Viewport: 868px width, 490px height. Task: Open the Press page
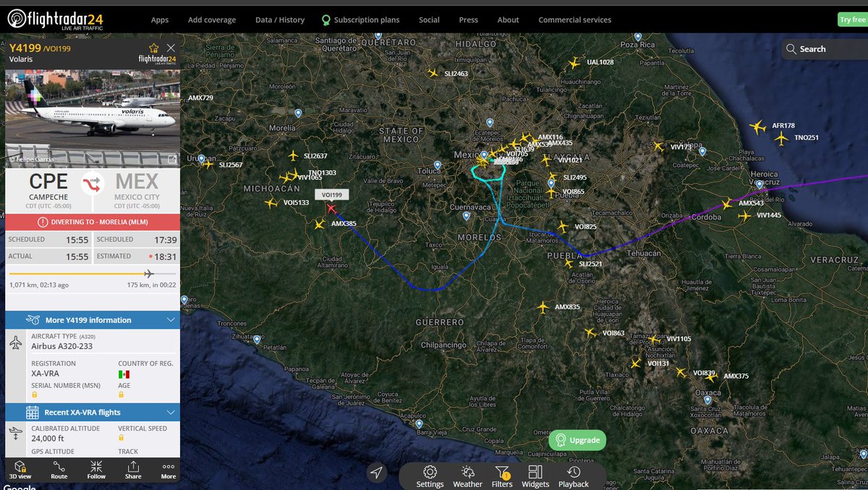(469, 20)
